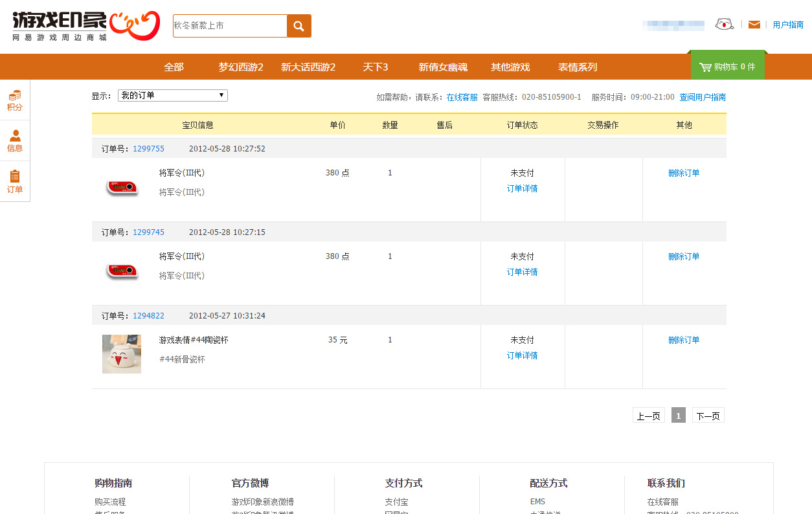Go to next page with 下一页
The width and height of the screenshot is (812, 514).
(x=708, y=416)
